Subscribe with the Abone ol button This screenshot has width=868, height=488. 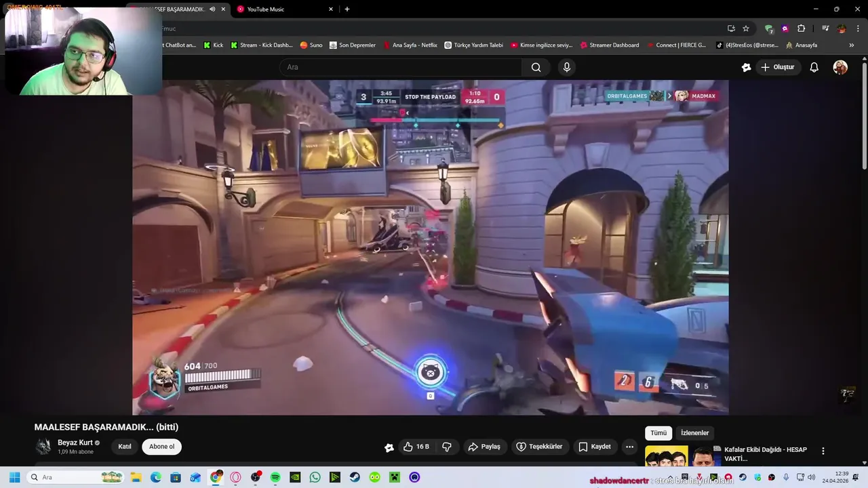coord(161,447)
